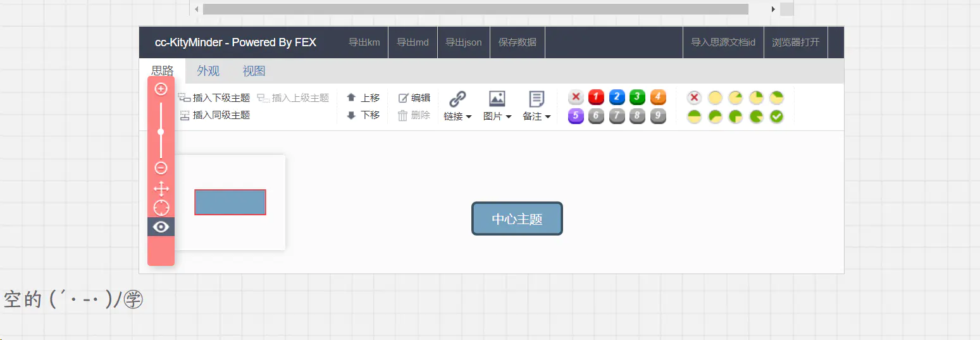
Task: Insert a sibling topic (插入同级主题)
Action: click(x=214, y=115)
